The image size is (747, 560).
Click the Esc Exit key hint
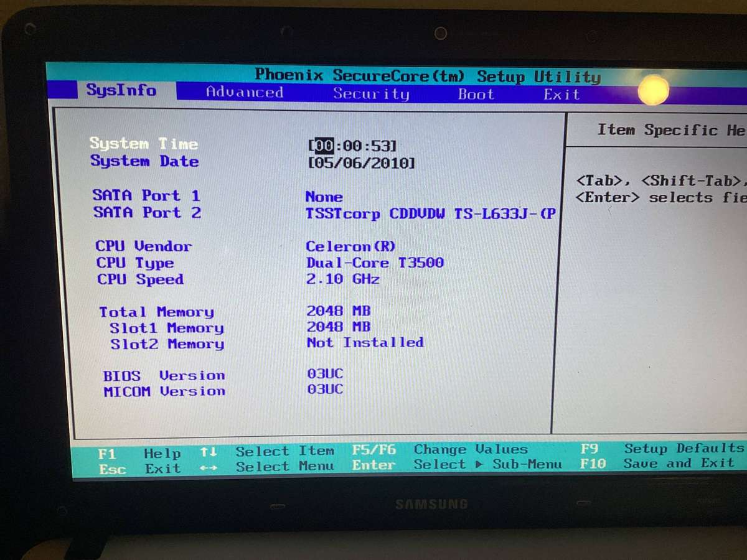139,469
